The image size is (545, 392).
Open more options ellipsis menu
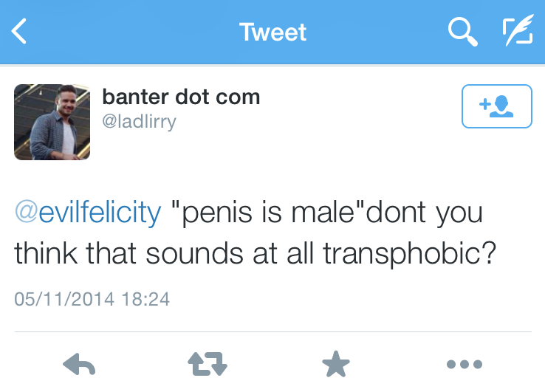pyautogui.click(x=465, y=364)
